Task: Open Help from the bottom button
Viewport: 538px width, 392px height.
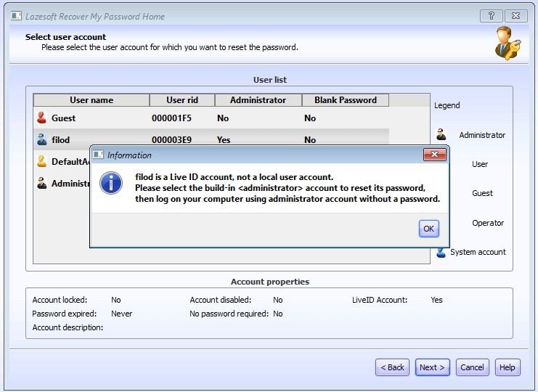Action: (x=508, y=367)
